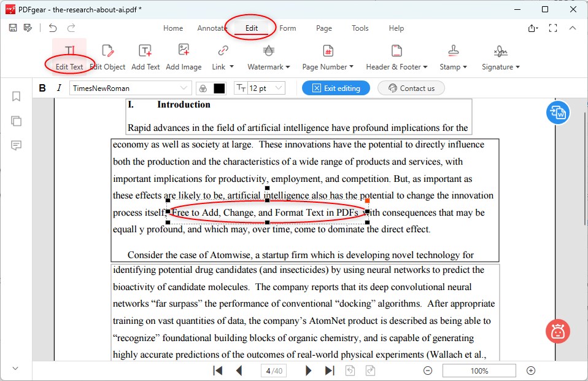588x381 pixels.
Task: Toggle italic formatting for the text
Action: coord(58,87)
